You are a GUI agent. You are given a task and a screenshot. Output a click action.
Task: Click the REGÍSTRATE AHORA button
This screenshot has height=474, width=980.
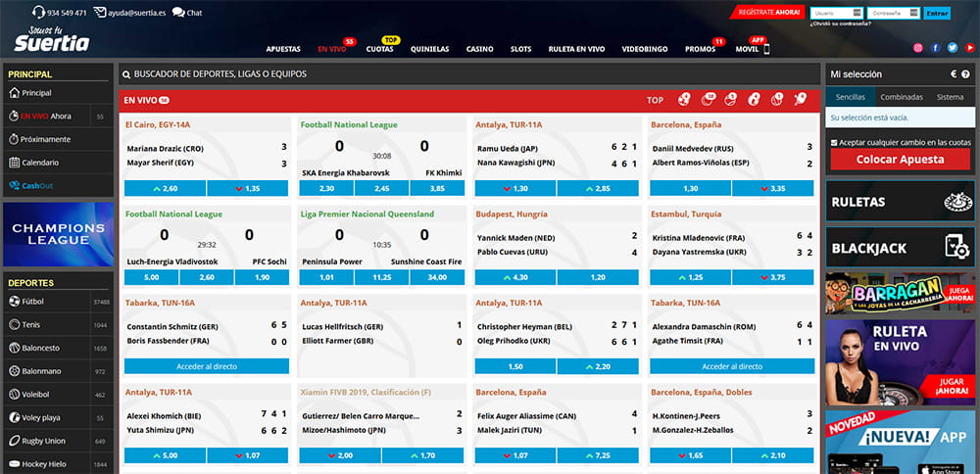(x=767, y=12)
